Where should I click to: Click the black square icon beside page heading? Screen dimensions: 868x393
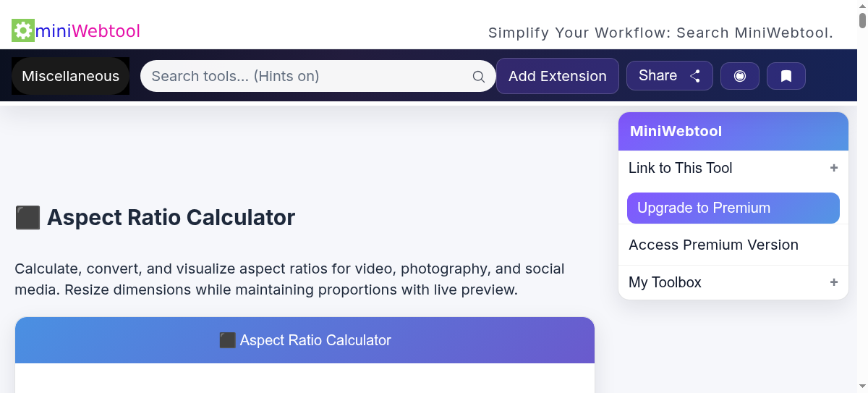[27, 217]
